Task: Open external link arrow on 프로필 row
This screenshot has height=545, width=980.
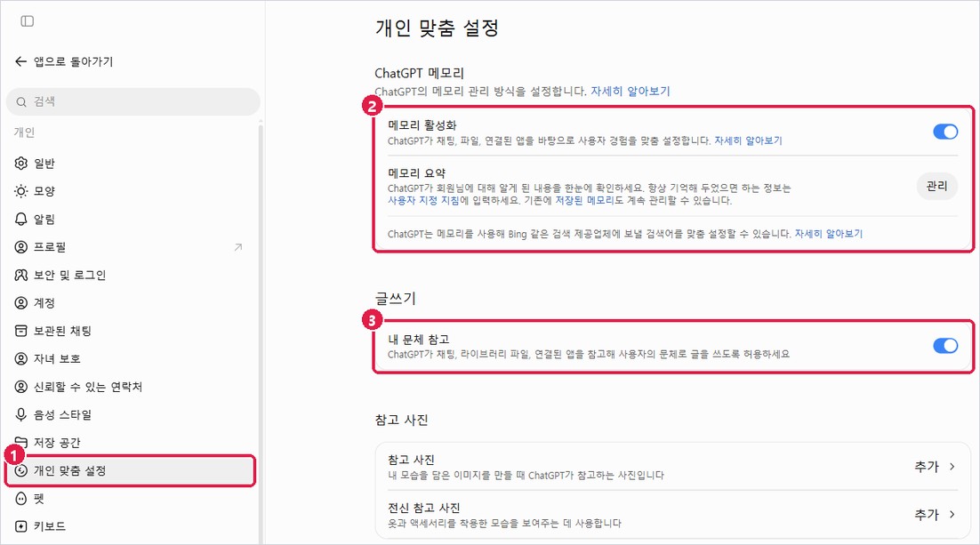Action: pos(238,247)
